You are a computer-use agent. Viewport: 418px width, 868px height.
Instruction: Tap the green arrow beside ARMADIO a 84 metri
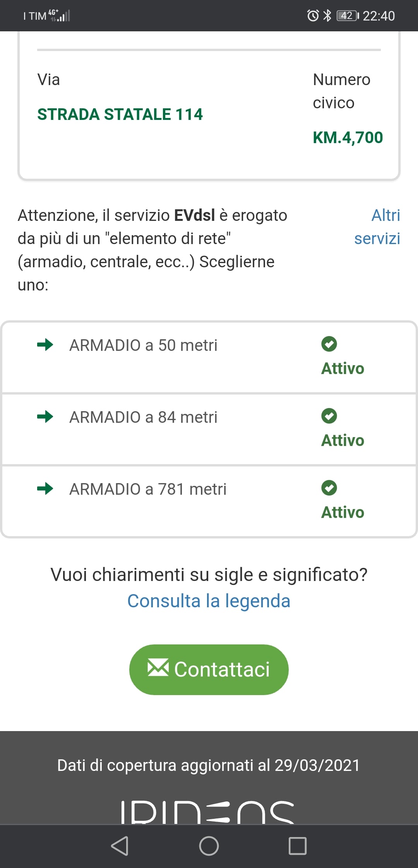[x=45, y=416]
